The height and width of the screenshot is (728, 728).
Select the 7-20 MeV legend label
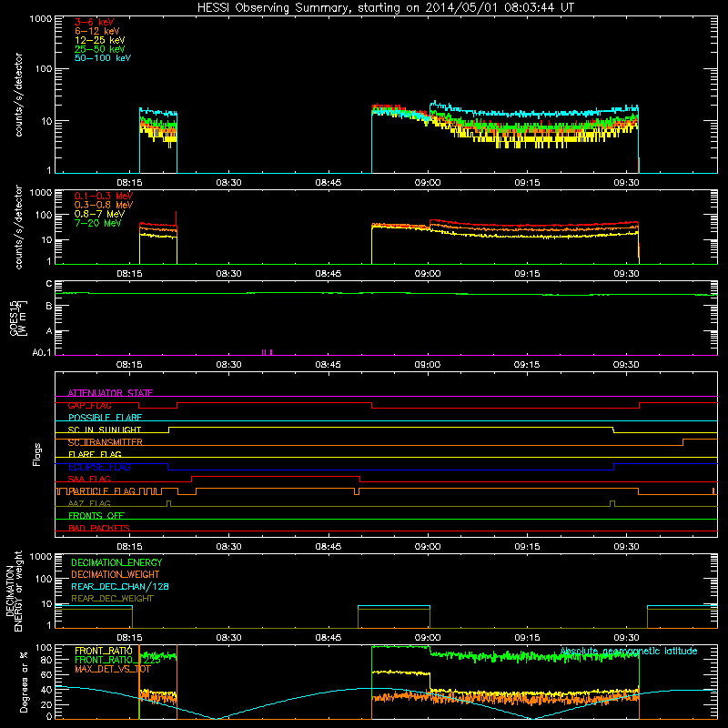pyautogui.click(x=97, y=223)
